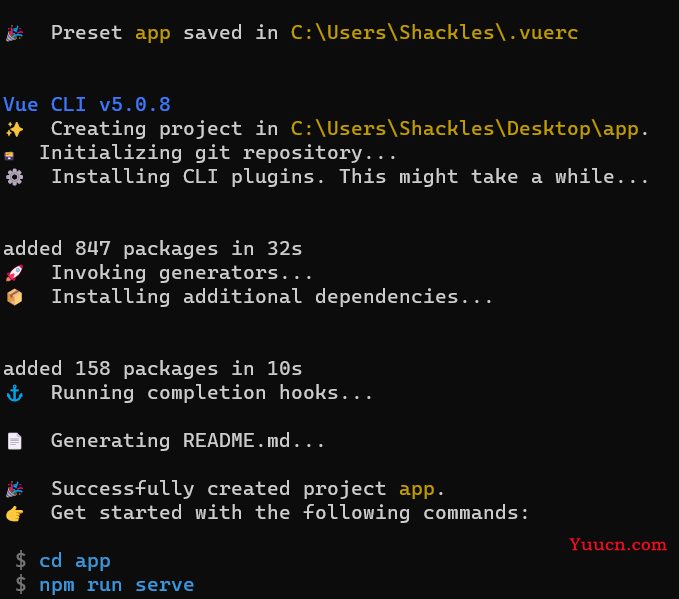The height and width of the screenshot is (599, 679).
Task: Click the yellow app word after Preset
Action: (x=153, y=34)
